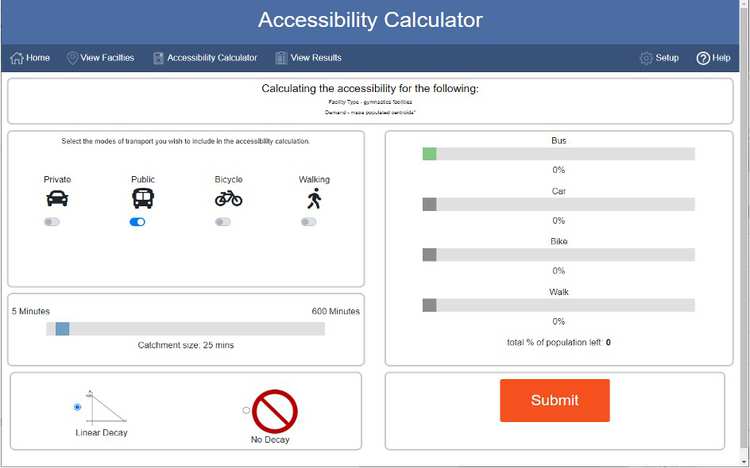Click the catchment size slider handle
750x468 pixels.
[62, 328]
